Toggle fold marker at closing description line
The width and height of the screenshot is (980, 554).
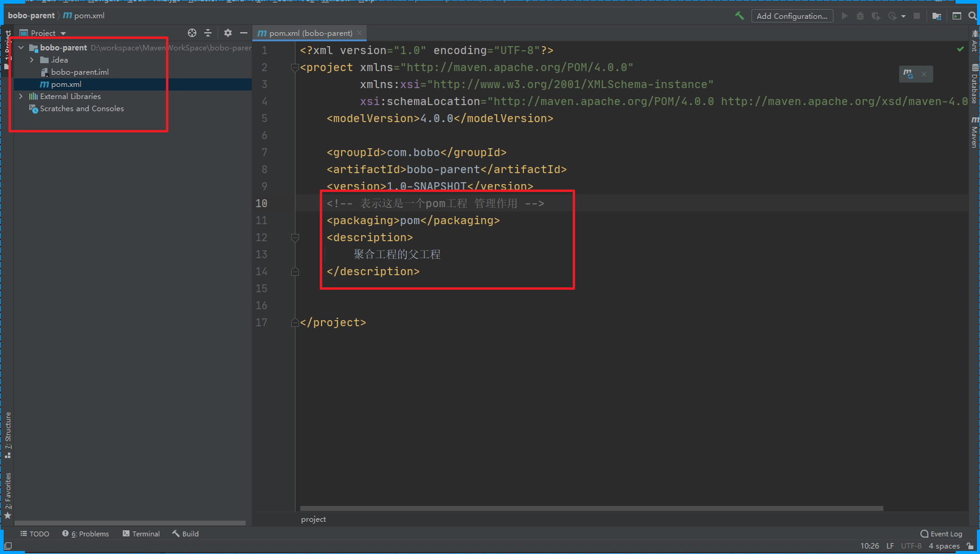(x=295, y=272)
